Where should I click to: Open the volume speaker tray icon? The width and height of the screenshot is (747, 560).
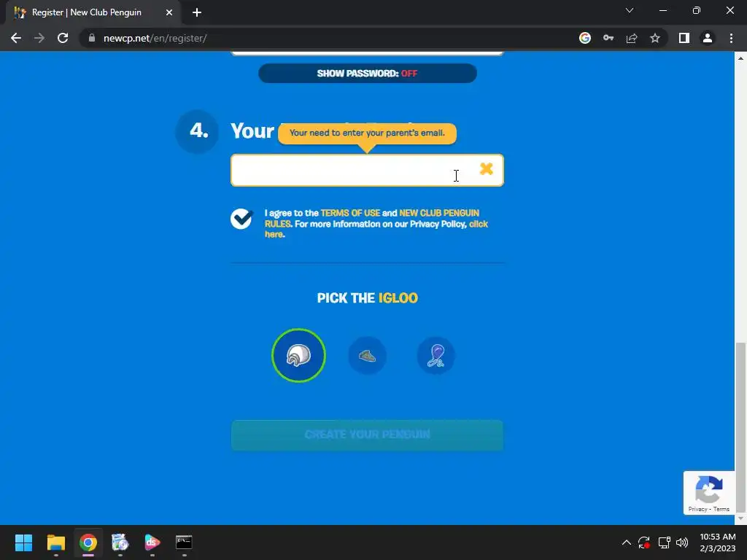coord(682,542)
